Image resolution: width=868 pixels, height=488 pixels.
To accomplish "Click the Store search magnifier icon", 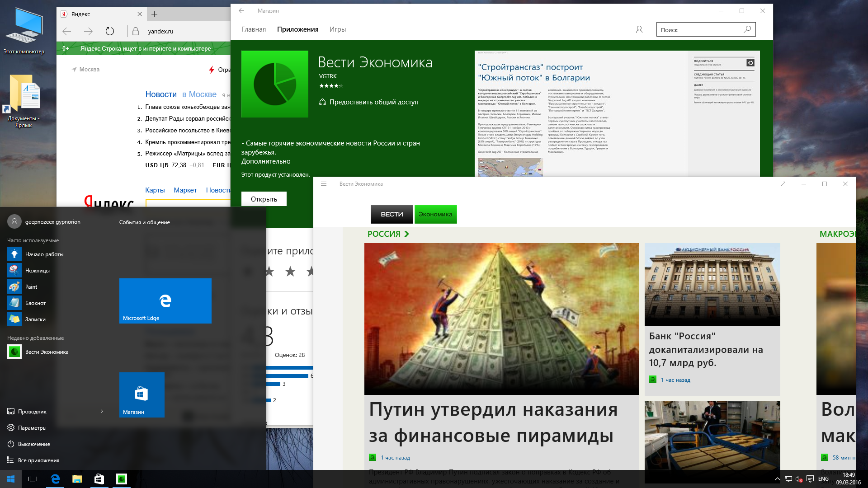I will [x=748, y=30].
